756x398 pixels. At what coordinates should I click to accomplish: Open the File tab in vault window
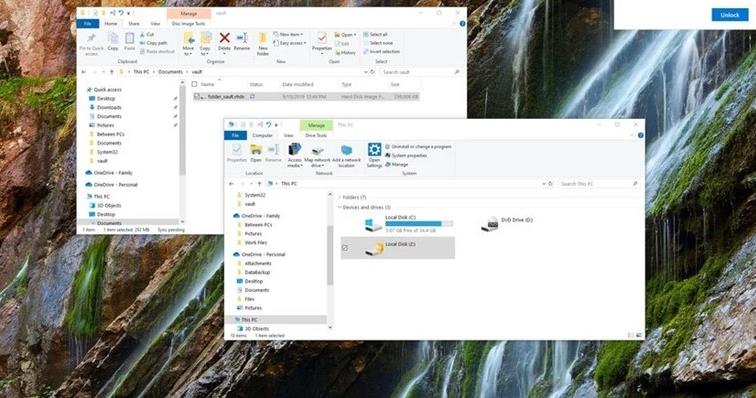point(88,24)
